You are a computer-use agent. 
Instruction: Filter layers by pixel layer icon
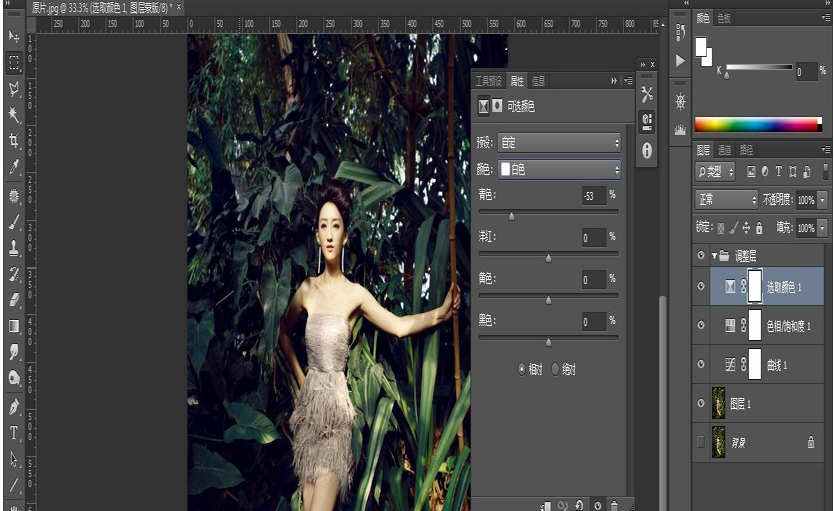pos(751,171)
